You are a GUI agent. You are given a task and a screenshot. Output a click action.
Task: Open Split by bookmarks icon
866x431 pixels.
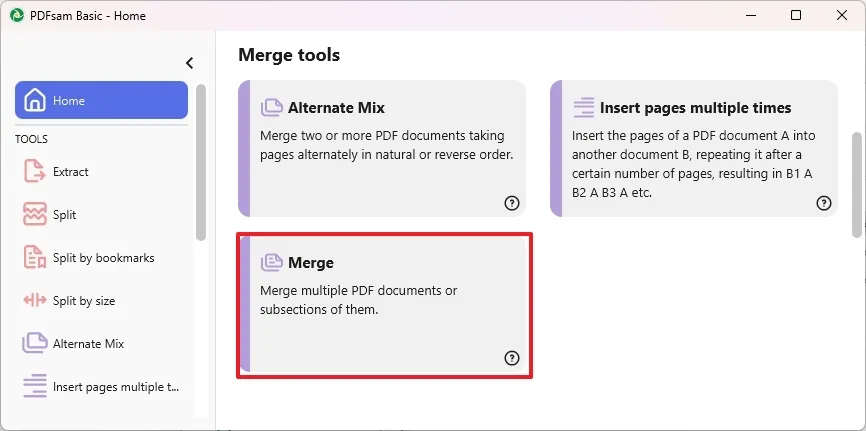coord(35,258)
